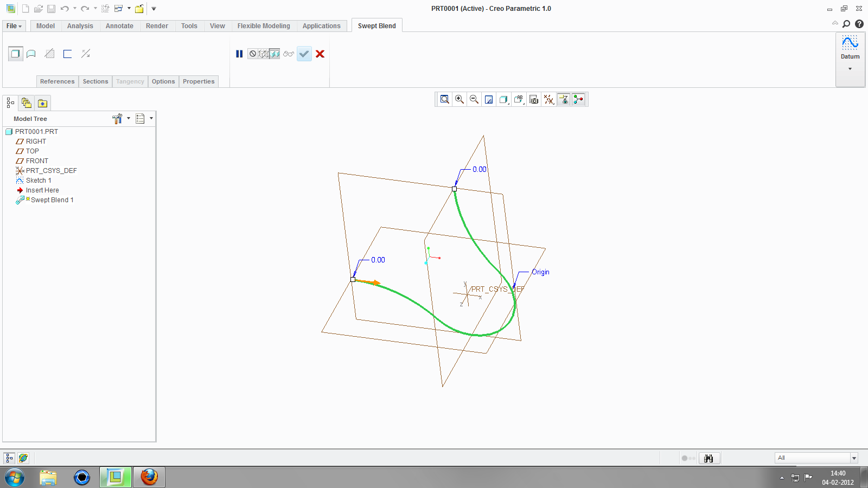Cancel the Swept Blend with red X

coord(320,54)
